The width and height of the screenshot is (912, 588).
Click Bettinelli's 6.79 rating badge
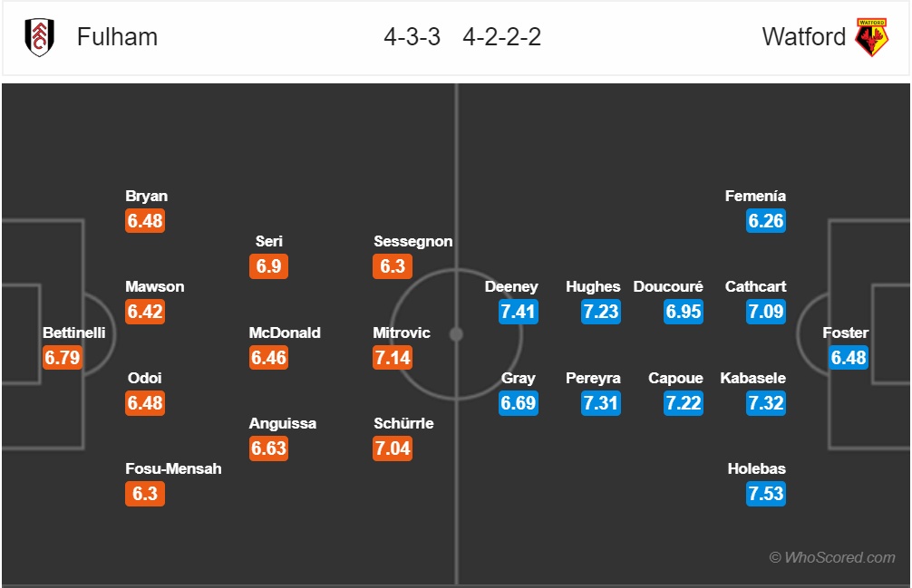click(63, 357)
